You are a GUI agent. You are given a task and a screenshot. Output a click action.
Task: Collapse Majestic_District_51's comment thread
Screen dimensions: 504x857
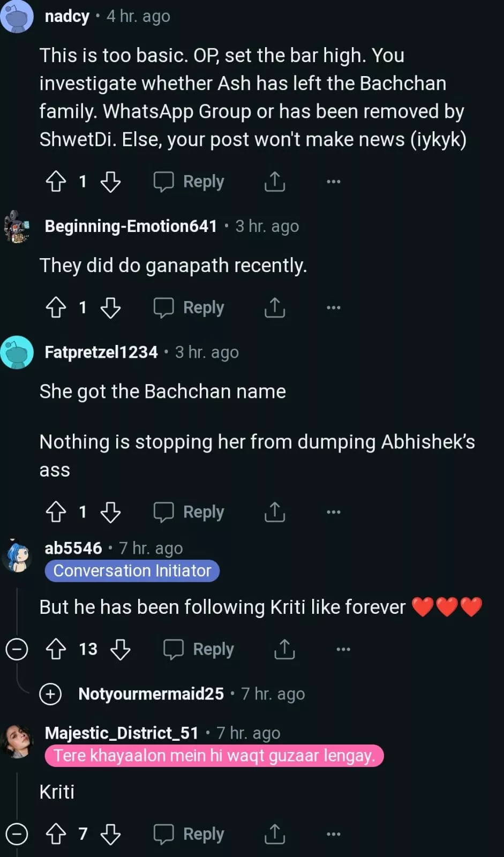coord(17,834)
